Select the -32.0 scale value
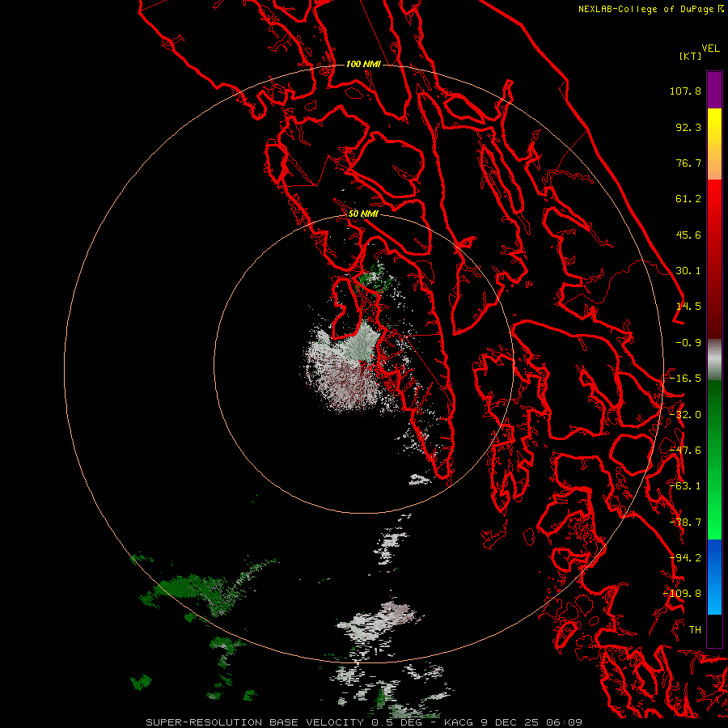 [685, 415]
